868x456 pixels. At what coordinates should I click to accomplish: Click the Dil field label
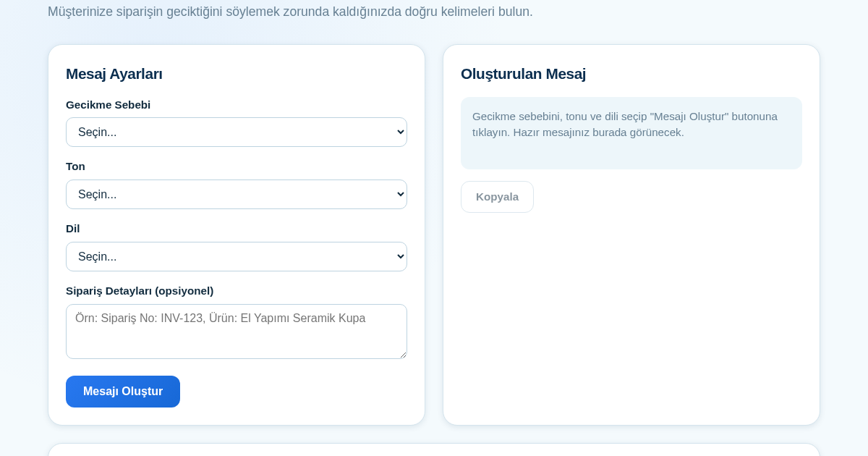pyautogui.click(x=73, y=229)
